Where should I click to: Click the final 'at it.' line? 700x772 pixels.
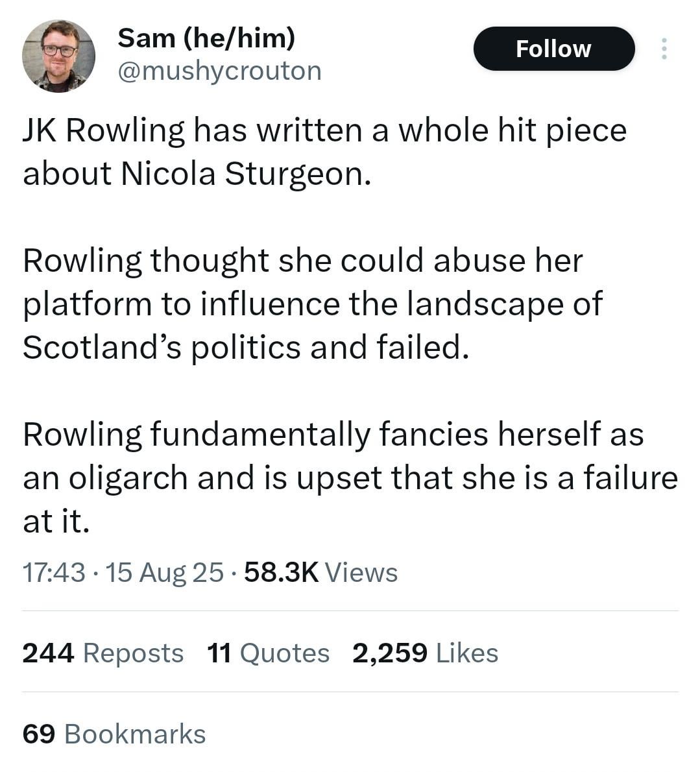click(56, 521)
